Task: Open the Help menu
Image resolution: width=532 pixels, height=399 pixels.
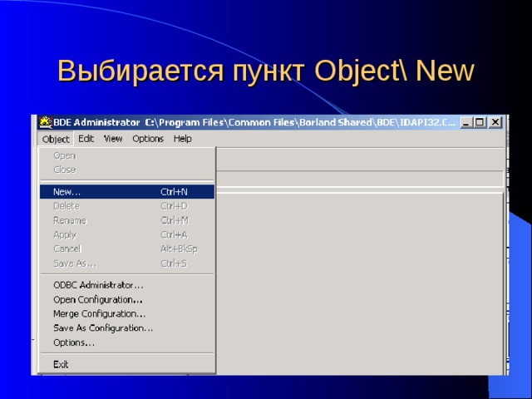Action: click(183, 139)
